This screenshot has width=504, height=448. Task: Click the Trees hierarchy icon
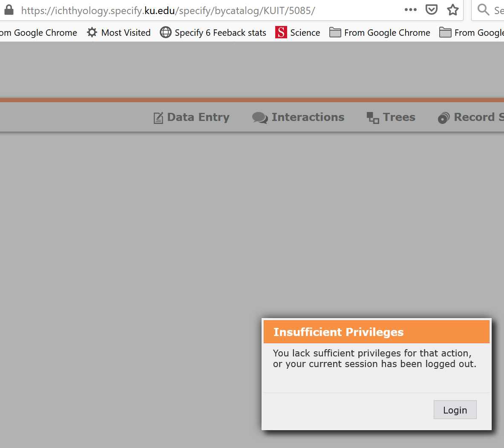372,117
